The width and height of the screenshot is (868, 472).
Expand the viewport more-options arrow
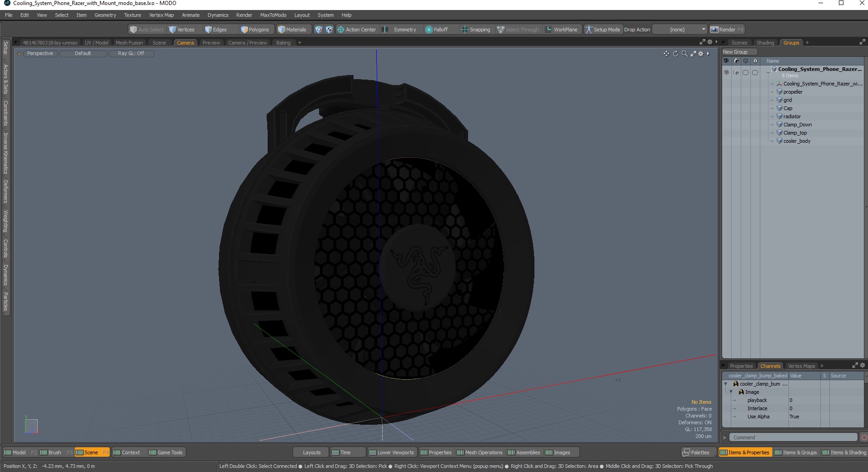tap(708, 54)
